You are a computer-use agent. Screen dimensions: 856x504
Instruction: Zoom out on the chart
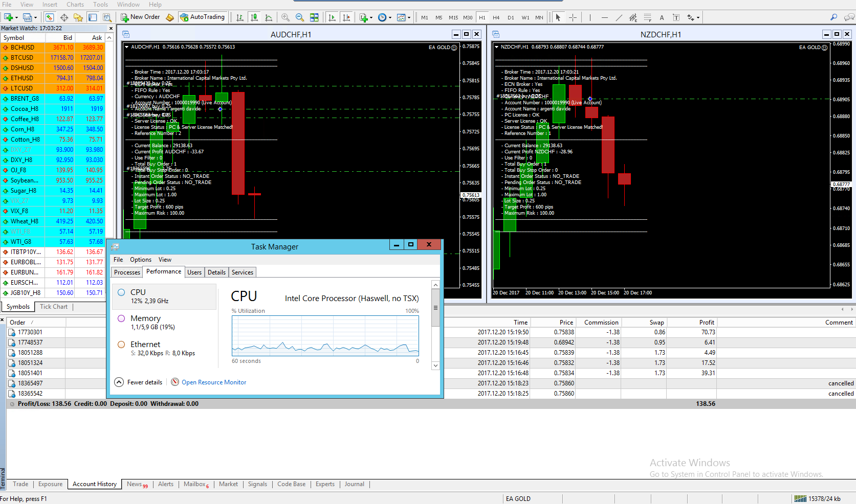(300, 17)
